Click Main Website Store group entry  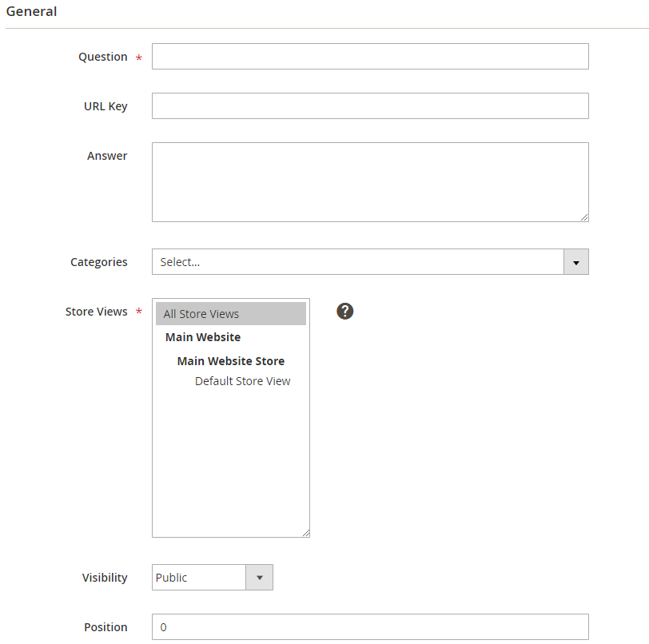pyautogui.click(x=230, y=361)
